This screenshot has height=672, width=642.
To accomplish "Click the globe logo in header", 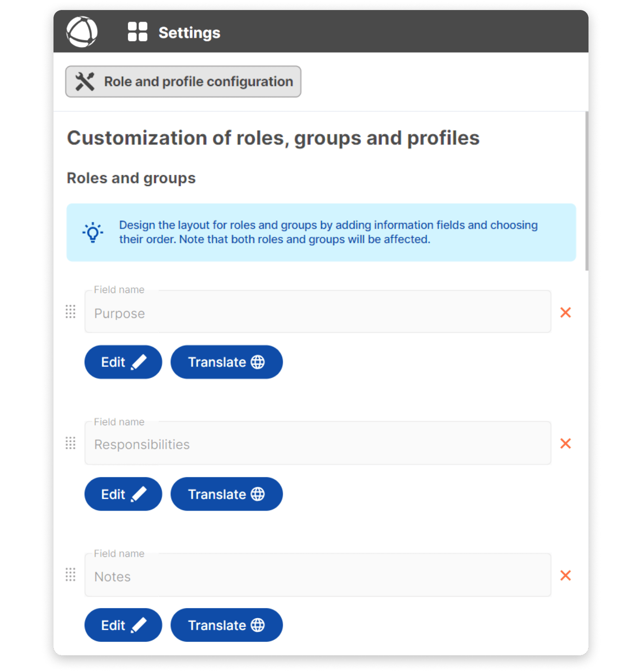I will tap(82, 32).
